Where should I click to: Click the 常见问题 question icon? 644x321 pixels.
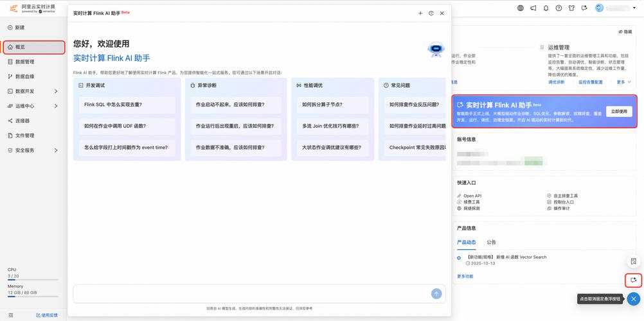click(x=386, y=85)
